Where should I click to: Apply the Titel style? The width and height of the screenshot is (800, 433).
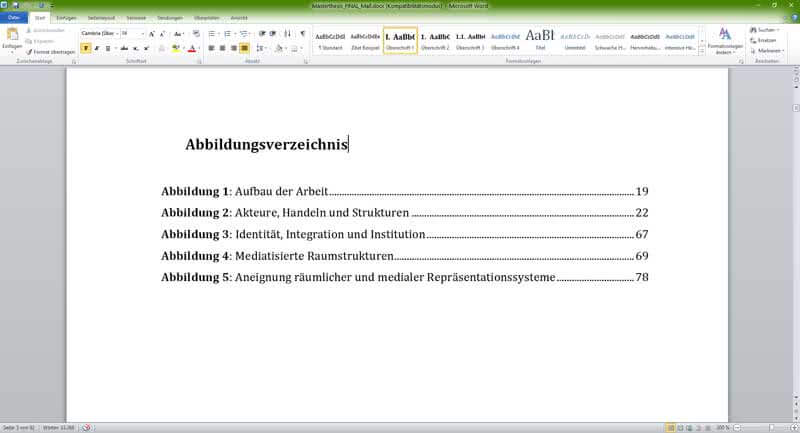540,41
